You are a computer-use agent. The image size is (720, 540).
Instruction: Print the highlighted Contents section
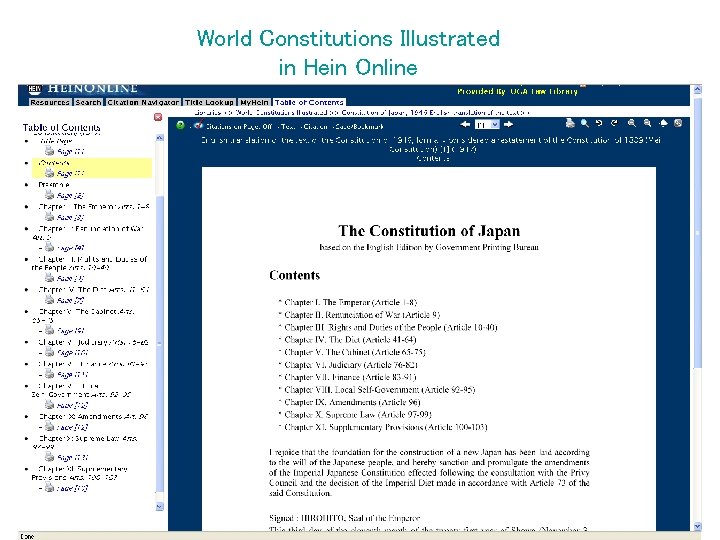49,172
